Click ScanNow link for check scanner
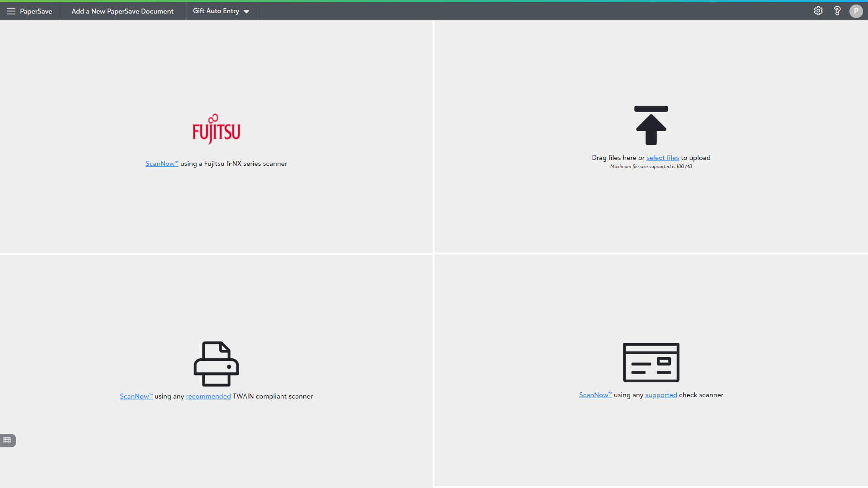Screen dimensions: 868x488 click(x=595, y=395)
